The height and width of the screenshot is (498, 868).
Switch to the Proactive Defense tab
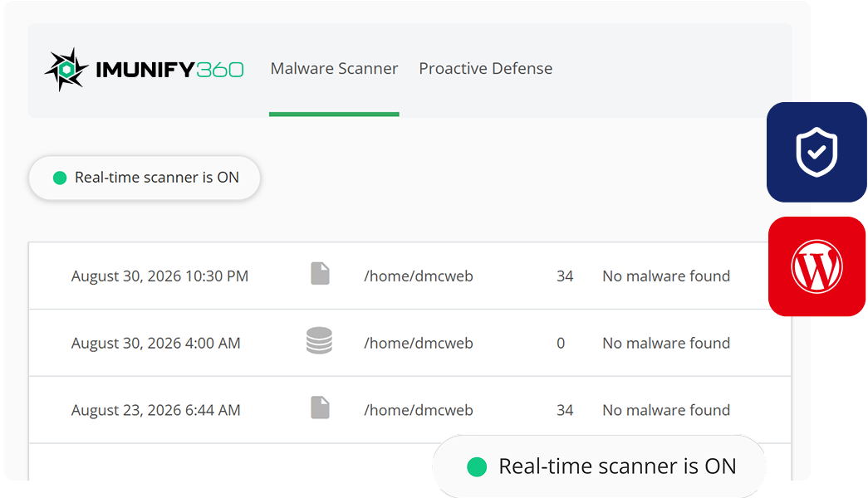click(x=485, y=69)
